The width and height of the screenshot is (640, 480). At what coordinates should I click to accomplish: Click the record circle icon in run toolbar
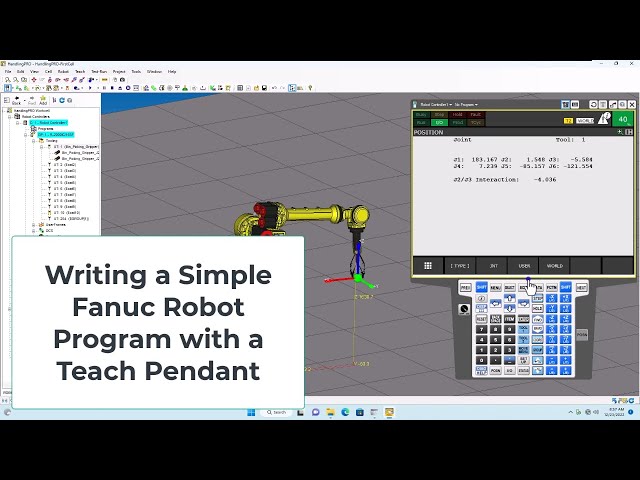(x=128, y=88)
